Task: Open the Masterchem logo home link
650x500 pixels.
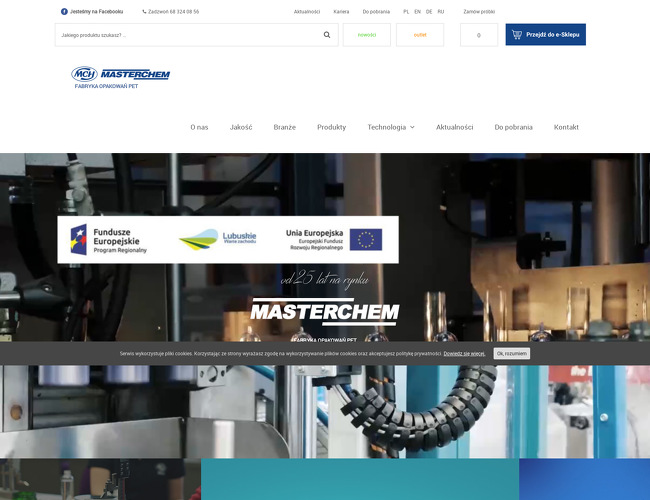Action: (120, 78)
